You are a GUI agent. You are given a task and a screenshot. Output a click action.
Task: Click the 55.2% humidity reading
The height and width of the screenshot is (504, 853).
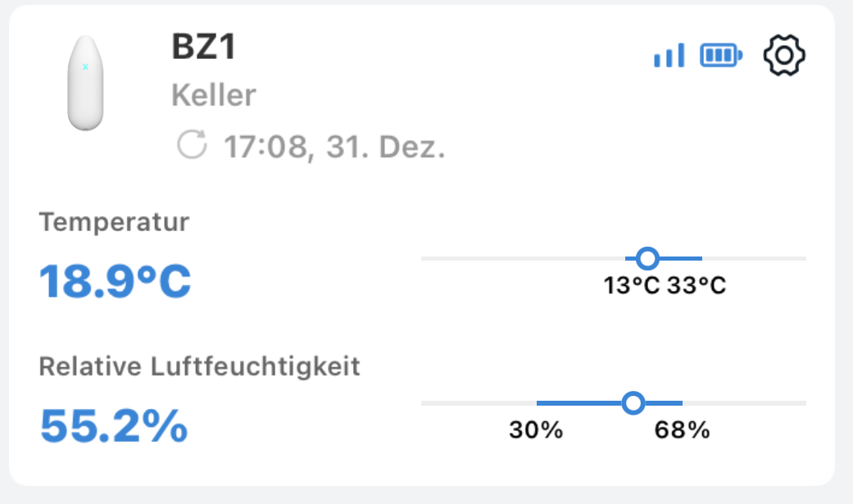(114, 425)
